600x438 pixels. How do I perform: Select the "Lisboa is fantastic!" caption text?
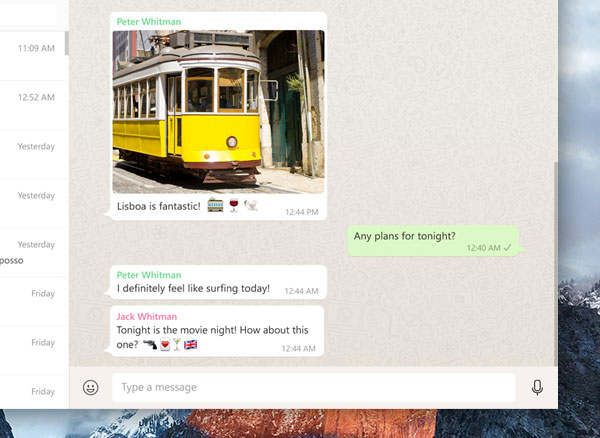click(159, 206)
